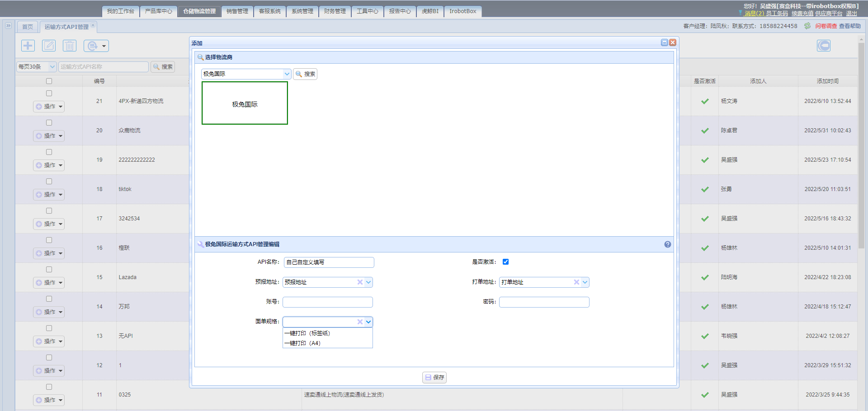Open the 消息(2) messages link
868x411 pixels.
754,14
